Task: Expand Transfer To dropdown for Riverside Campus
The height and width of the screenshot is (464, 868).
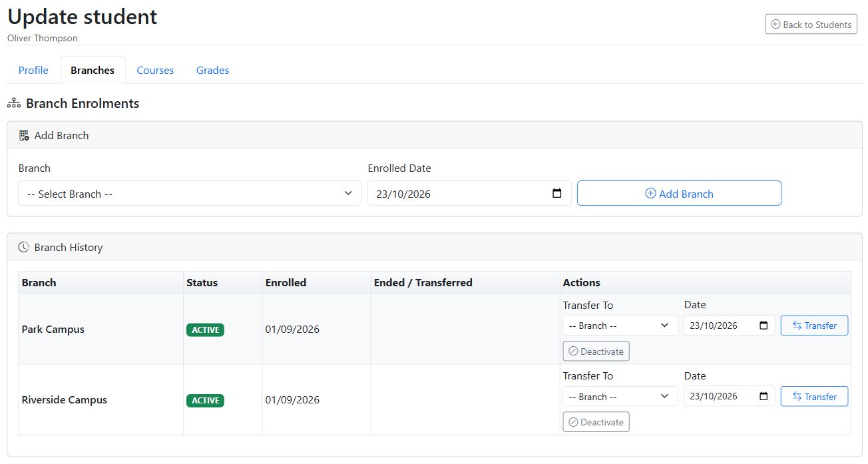Action: 620,397
